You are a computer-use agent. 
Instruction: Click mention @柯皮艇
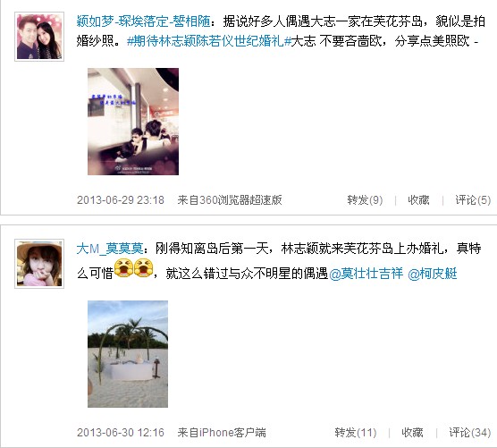[433, 274]
